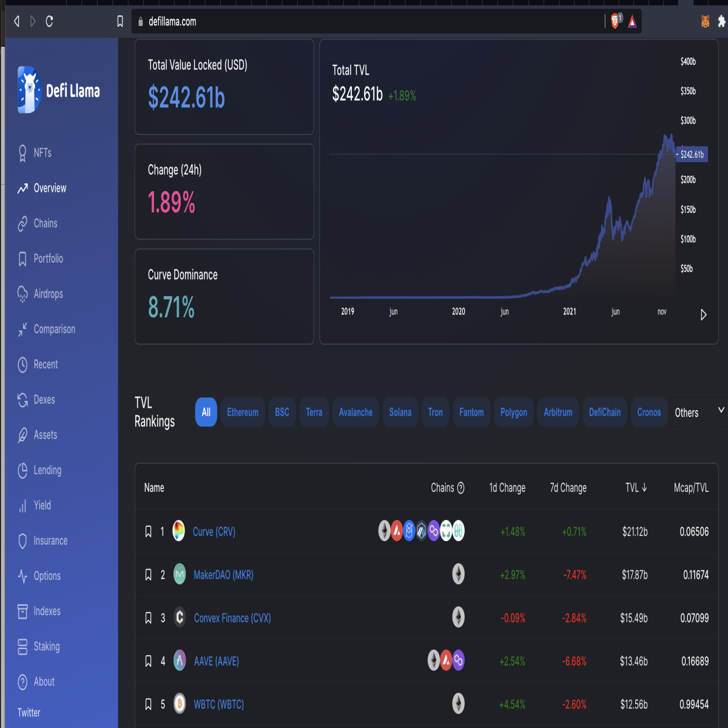Sort by the Mcap/TVL column
This screenshot has height=728, width=728.
(x=691, y=488)
